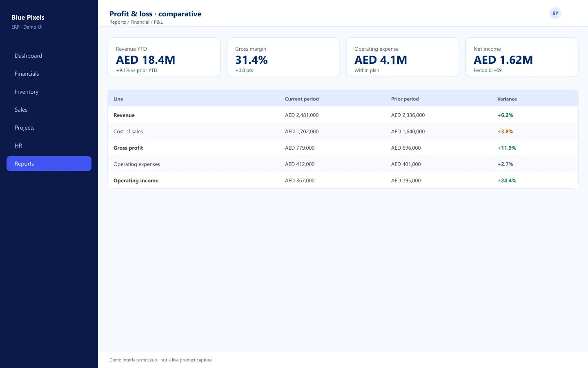Click the +0.8 pts margin note
The width and height of the screenshot is (588, 368).
click(244, 70)
